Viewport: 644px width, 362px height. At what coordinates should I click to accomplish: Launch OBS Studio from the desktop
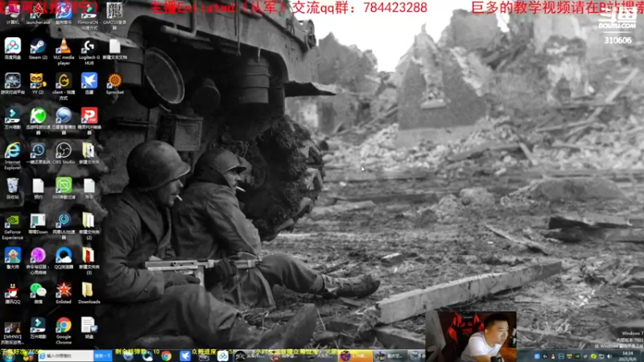(64, 154)
